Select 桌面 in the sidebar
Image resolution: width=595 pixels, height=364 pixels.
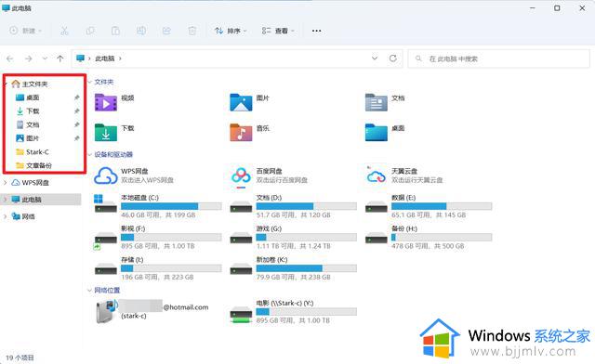pos(33,97)
